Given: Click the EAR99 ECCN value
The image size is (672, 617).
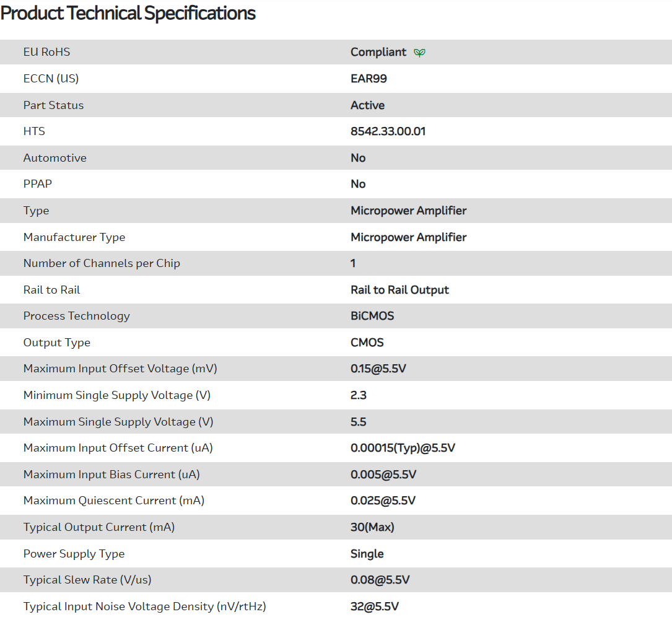Looking at the screenshot, I should 369,79.
